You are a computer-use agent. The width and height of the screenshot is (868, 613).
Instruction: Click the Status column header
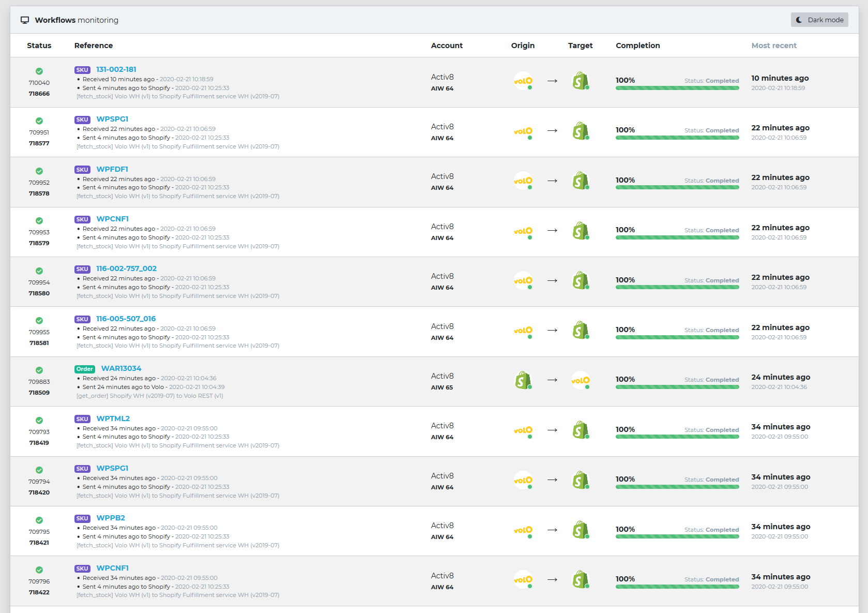click(x=39, y=46)
